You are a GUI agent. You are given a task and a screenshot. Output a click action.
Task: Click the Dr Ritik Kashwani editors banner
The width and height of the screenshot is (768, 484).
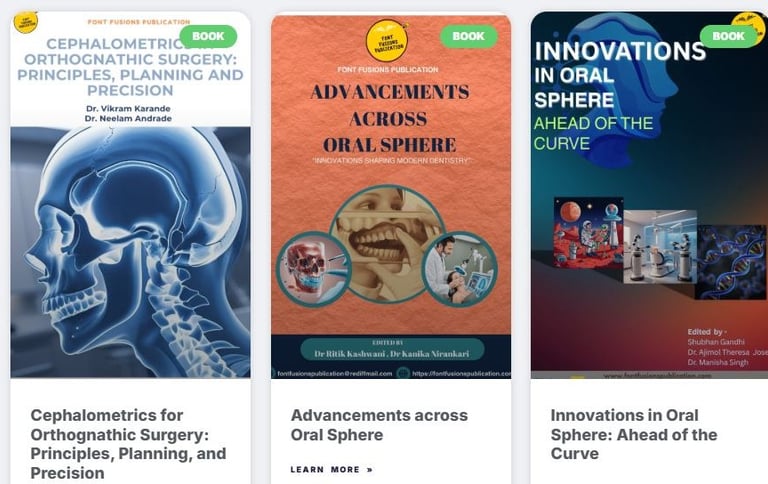click(392, 350)
